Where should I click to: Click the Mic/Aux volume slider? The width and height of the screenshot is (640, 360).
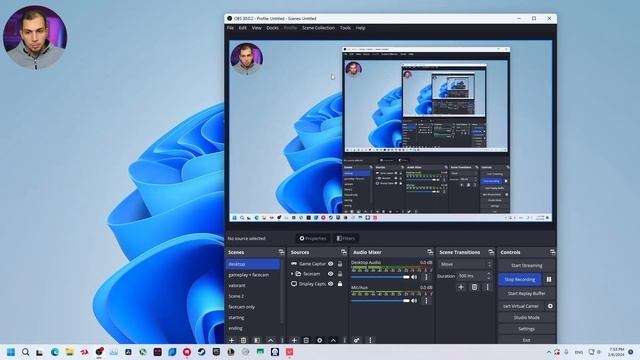[380, 301]
